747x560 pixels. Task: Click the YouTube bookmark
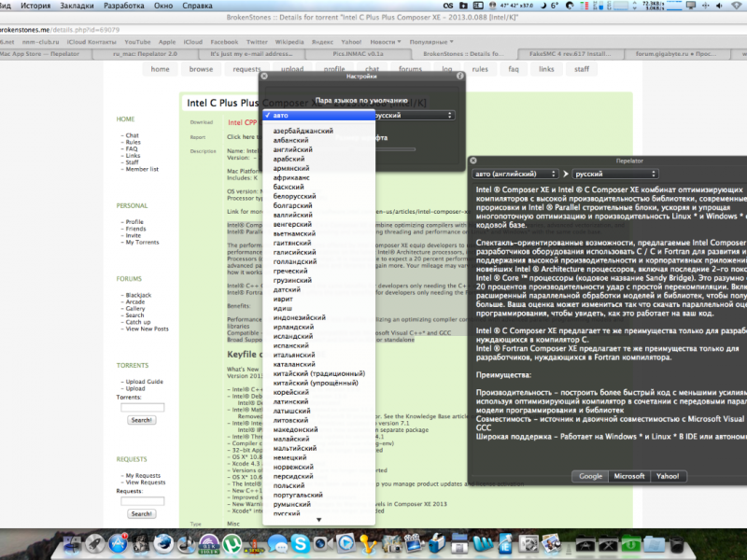tap(137, 42)
